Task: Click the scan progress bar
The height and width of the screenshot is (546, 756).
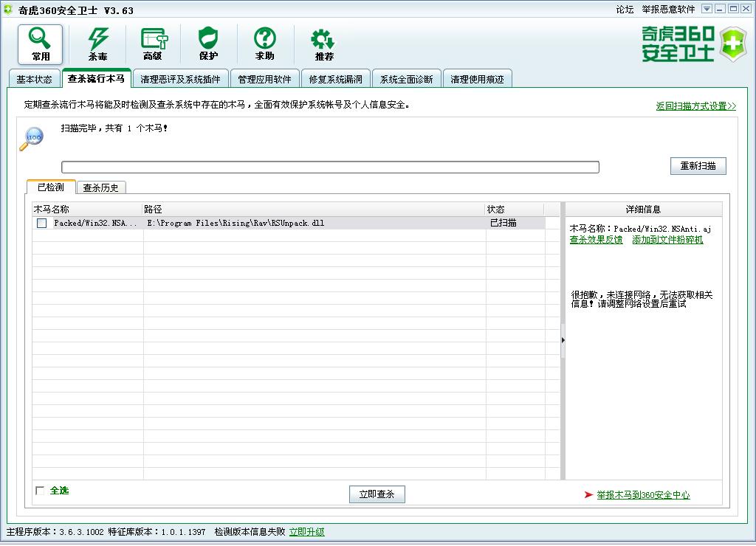Action: click(330, 167)
